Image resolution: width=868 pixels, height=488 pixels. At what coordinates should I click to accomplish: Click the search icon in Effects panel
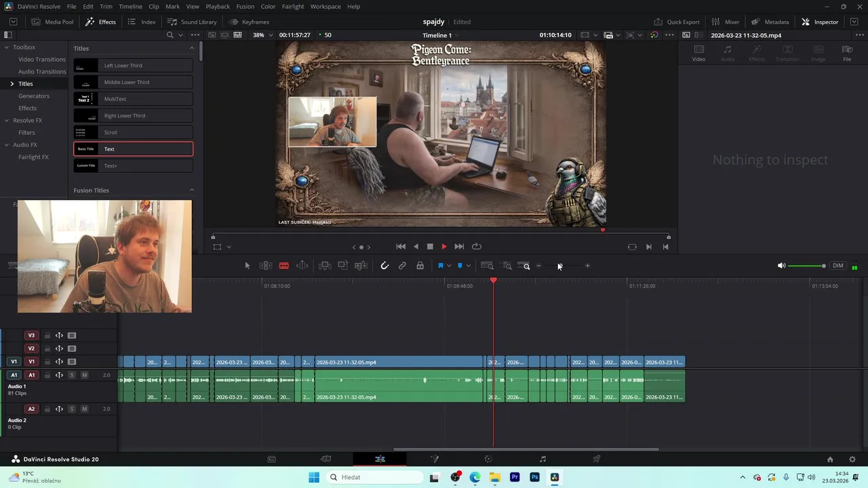tap(170, 35)
